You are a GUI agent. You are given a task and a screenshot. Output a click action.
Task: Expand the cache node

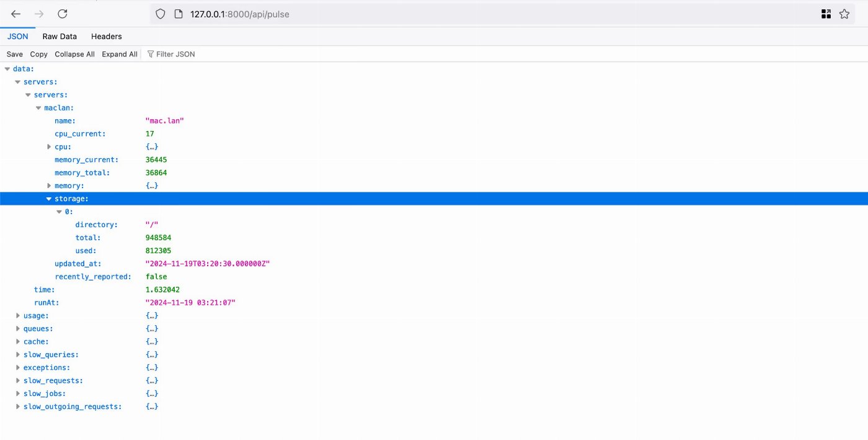pyautogui.click(x=18, y=342)
